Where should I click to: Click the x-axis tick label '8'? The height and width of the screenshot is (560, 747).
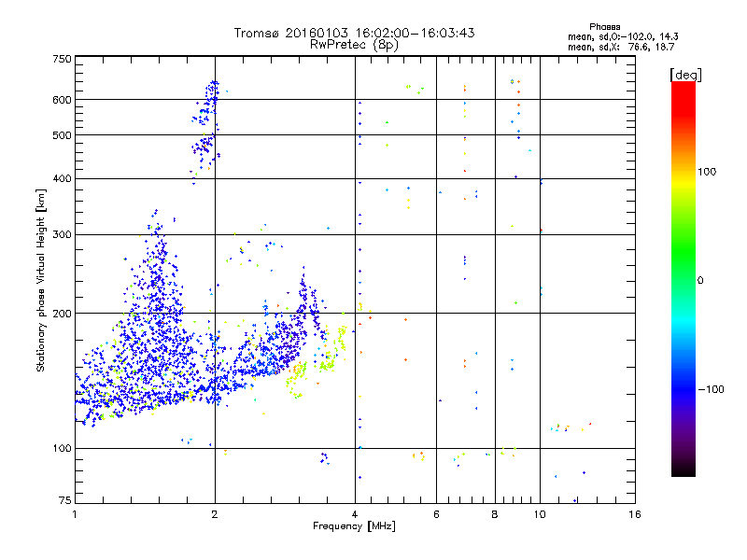tap(495, 514)
